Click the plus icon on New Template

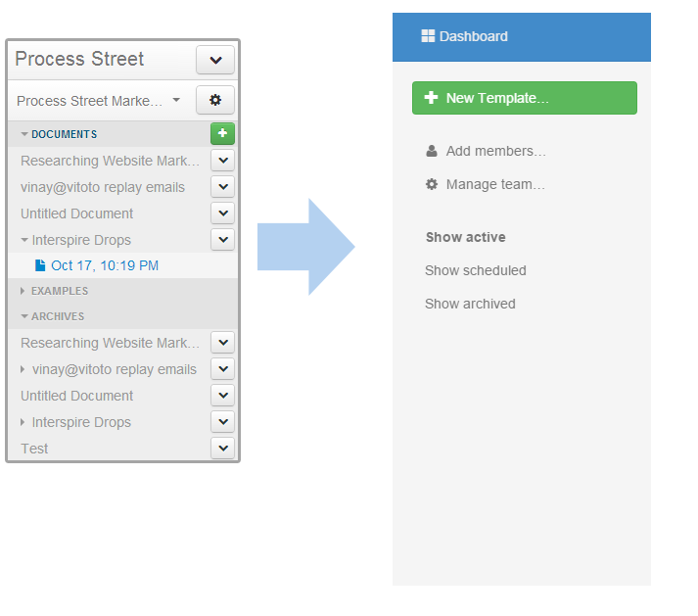pos(431,98)
